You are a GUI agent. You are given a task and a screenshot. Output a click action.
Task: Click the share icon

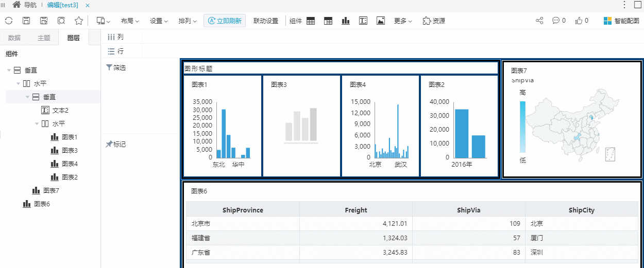(x=539, y=21)
